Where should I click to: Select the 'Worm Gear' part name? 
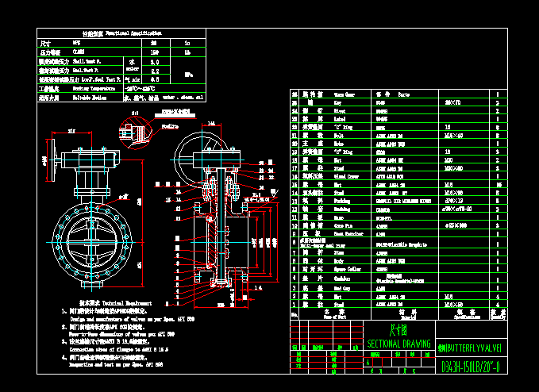coord(344,94)
